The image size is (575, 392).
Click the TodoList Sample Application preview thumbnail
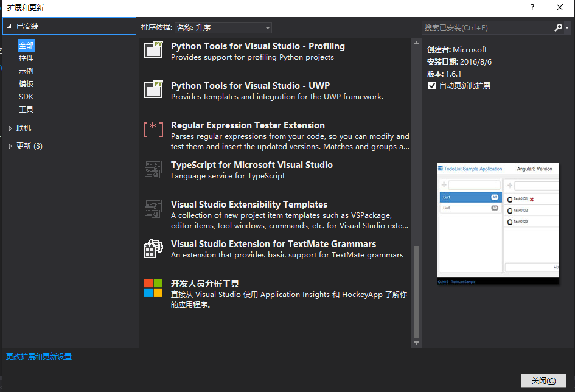coord(498,224)
